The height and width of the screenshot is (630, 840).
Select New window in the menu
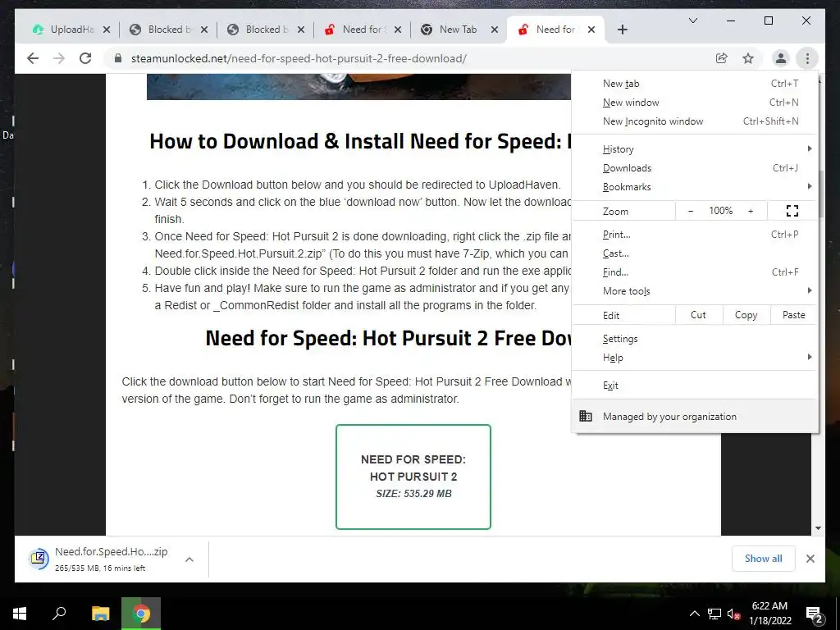coord(695,103)
